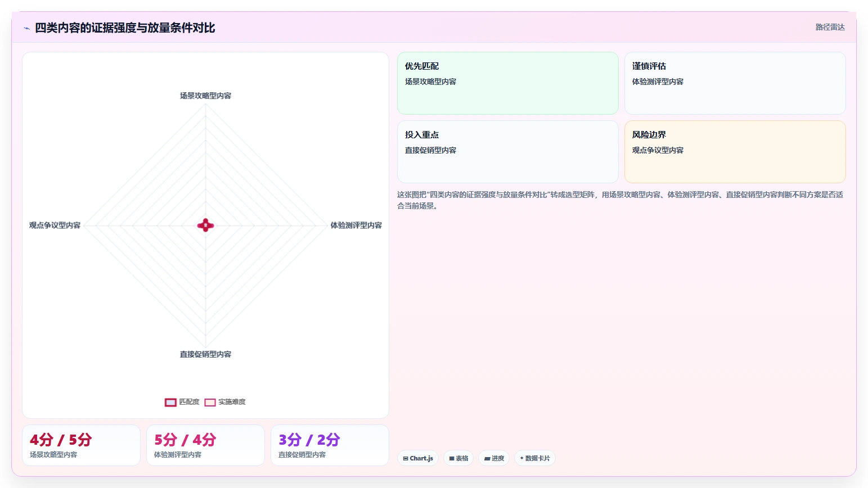This screenshot has height=488, width=868.
Task: Open the 优先匹配 card
Action: coord(508,83)
